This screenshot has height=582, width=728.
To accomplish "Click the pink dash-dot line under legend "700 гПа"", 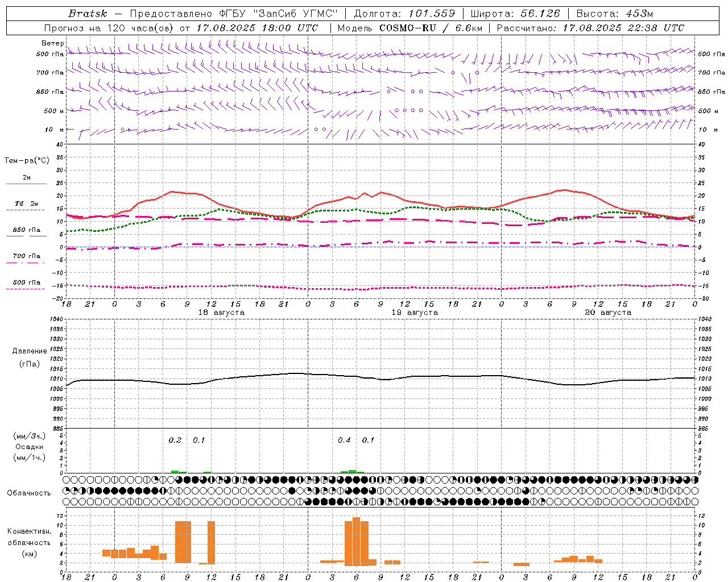I will [26, 263].
